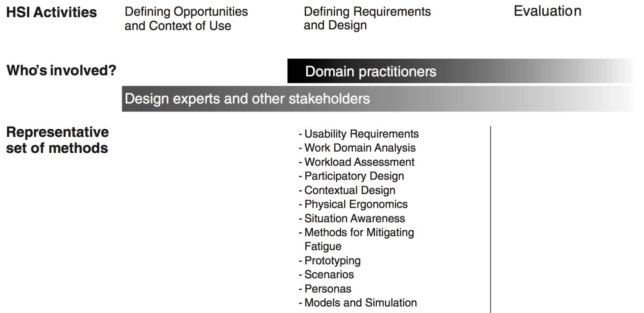Select Contextual Design list item
This screenshot has width=644, height=313.
(x=347, y=190)
